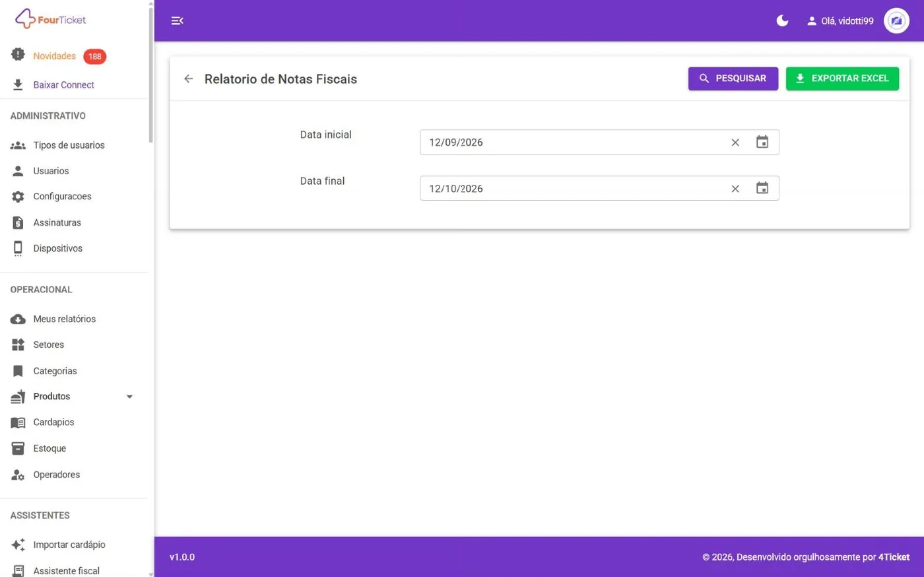The width and height of the screenshot is (924, 577).
Task: Expand the Produtos submenu arrow
Action: tap(129, 397)
